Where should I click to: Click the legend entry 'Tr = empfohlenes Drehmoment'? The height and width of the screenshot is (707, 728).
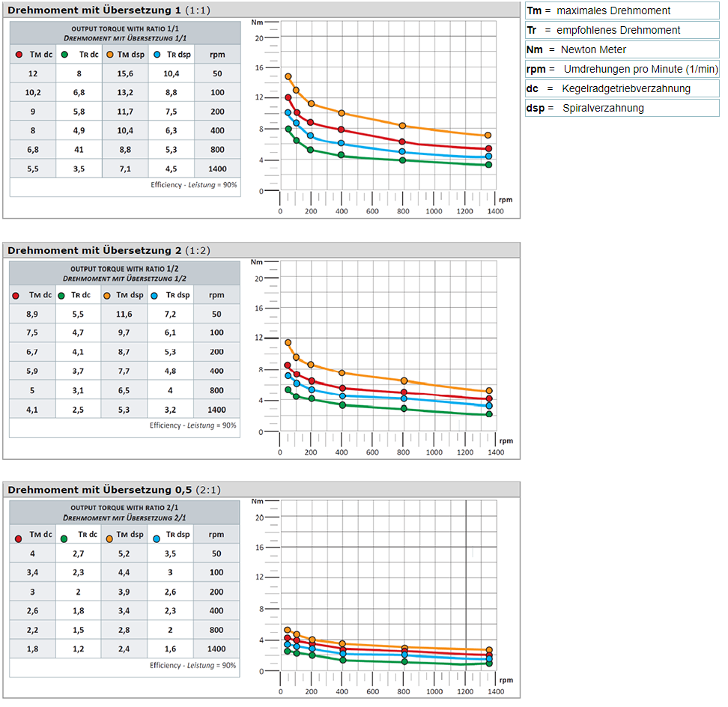point(622,30)
